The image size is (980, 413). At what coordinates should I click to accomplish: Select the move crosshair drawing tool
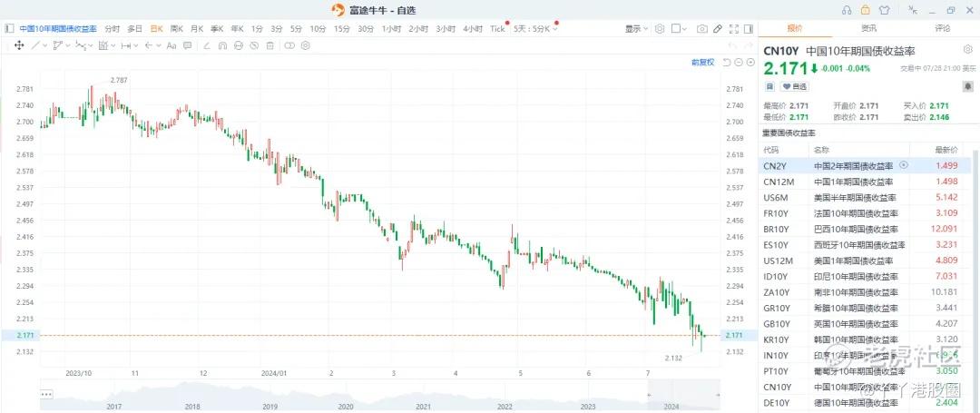pos(19,45)
